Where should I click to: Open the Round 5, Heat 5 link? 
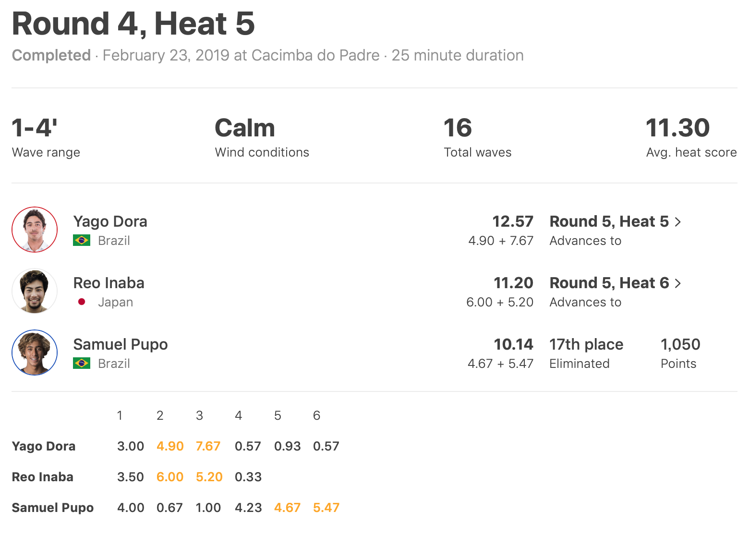pyautogui.click(x=609, y=221)
